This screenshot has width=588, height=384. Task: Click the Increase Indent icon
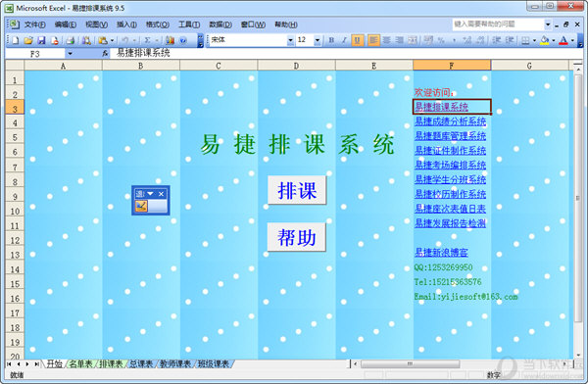509,40
